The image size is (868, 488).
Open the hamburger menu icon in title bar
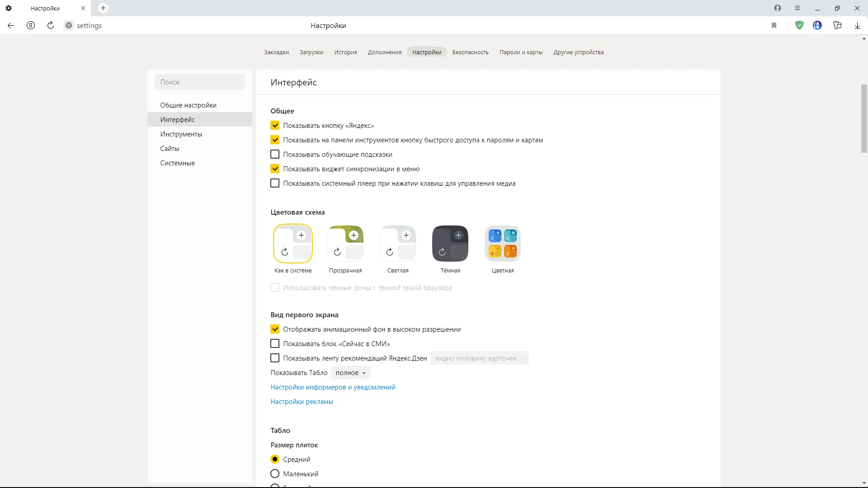[x=797, y=8]
